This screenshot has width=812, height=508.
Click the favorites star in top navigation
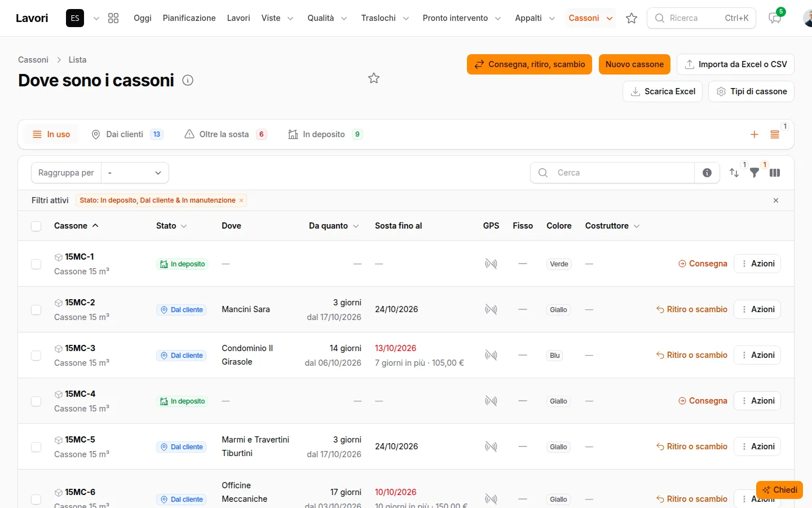[632, 18]
